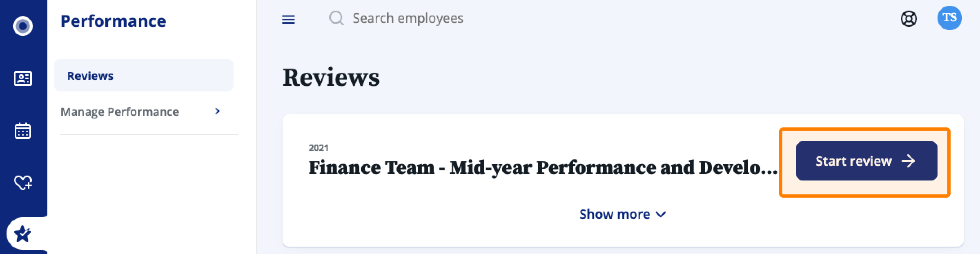
Task: Click the Performance heading in side panel
Action: pyautogui.click(x=113, y=21)
